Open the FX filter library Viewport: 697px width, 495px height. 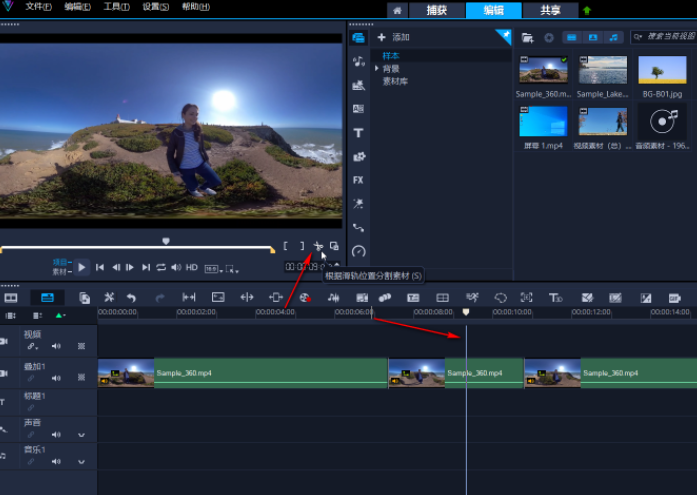(358, 180)
